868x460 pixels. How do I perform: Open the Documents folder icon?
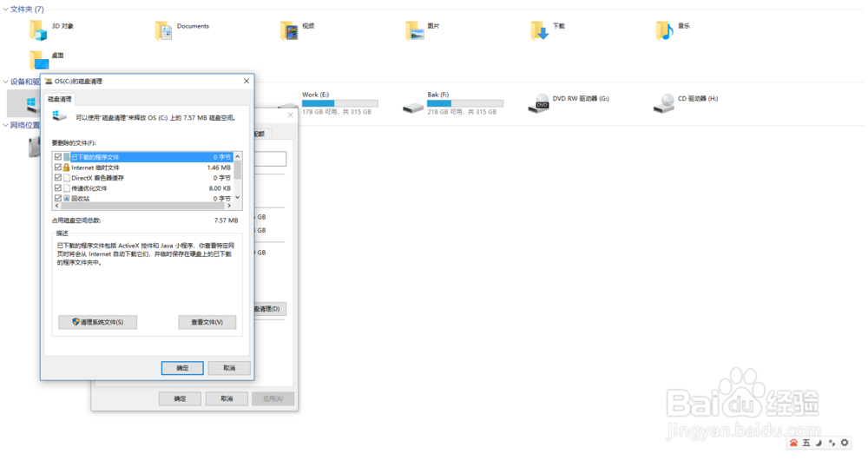[163, 30]
